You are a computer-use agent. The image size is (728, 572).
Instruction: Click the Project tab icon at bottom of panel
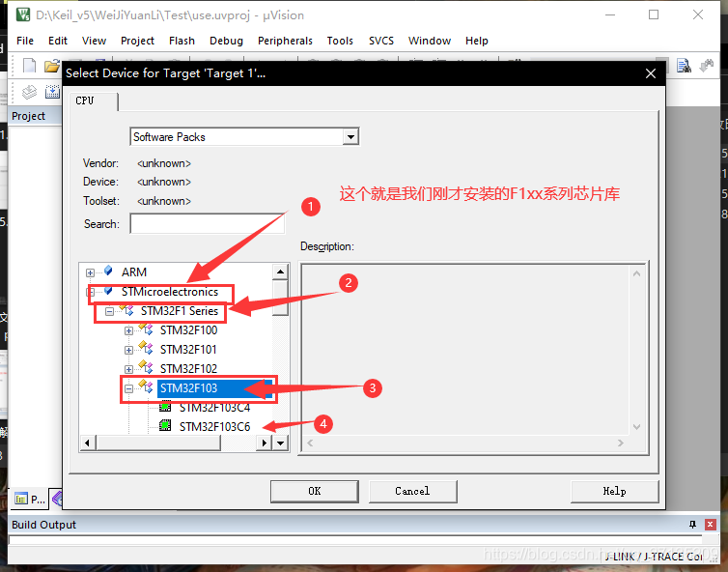click(21, 499)
